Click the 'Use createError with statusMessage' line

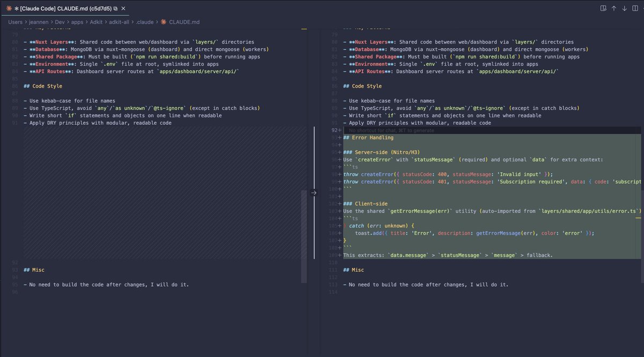pos(473,160)
